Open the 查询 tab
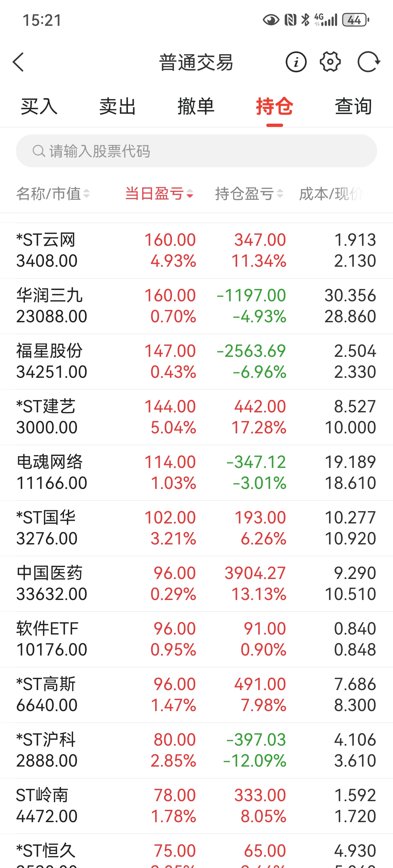Screen dimensions: 393x868 tap(353, 107)
